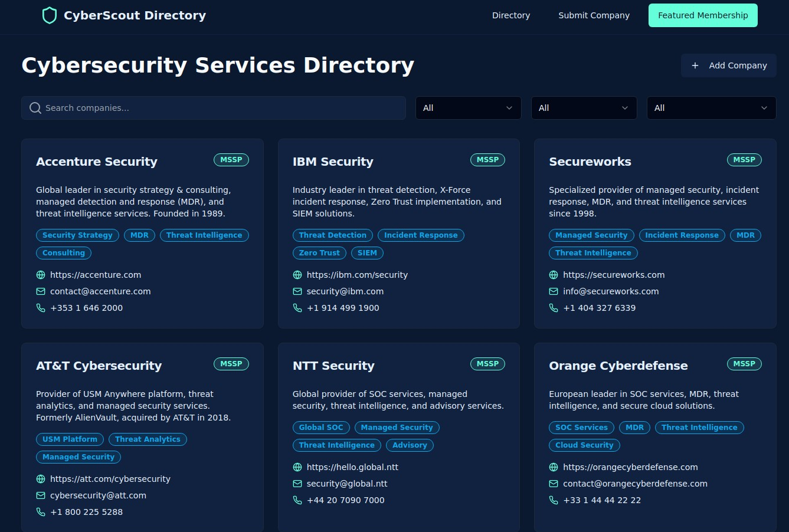Click the envelope icon next to security@global.ntt
The height and width of the screenshot is (532, 789).
tap(297, 484)
